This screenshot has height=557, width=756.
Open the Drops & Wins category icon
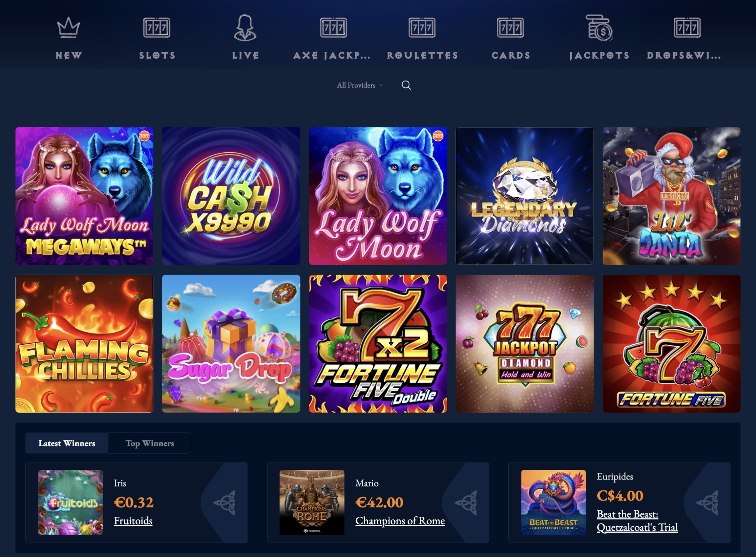pos(687,27)
